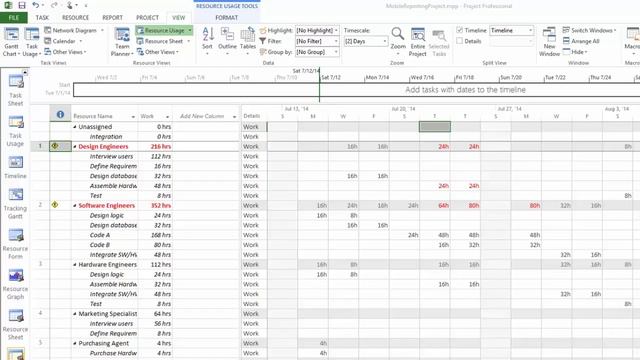Open the Filter dropdown
This screenshot has height=360, width=640.
336,41
